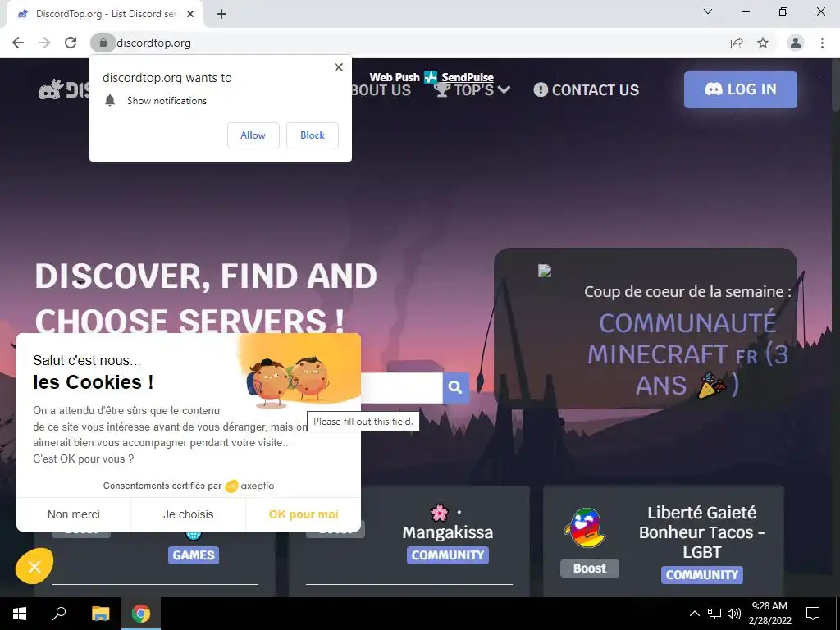The image size is (840, 630).
Task: Click the Chrome taskbar icon
Action: [141, 614]
